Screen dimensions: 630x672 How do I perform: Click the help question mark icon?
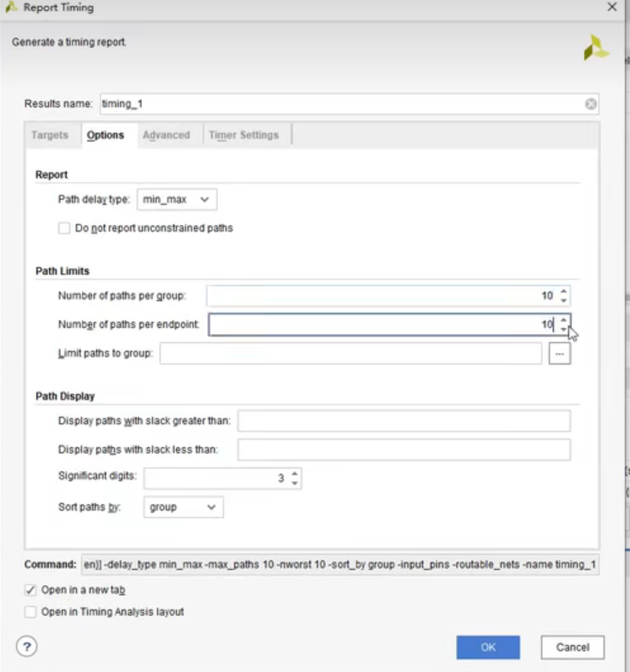(x=27, y=647)
